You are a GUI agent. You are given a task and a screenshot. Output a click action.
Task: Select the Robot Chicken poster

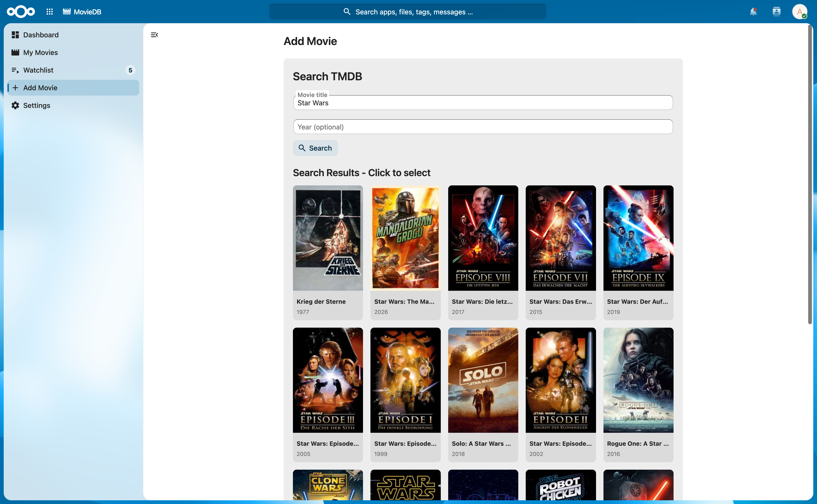point(561,485)
